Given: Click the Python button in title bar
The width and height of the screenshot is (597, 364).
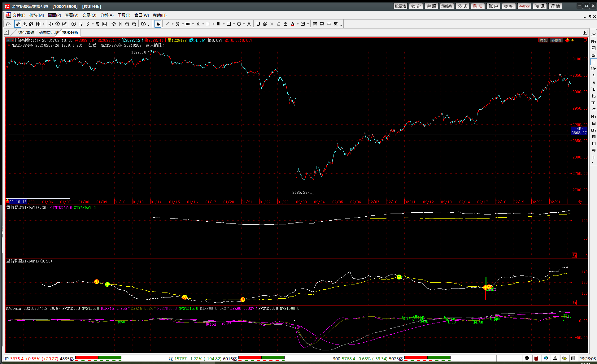Looking at the screenshot, I should 524,6.
